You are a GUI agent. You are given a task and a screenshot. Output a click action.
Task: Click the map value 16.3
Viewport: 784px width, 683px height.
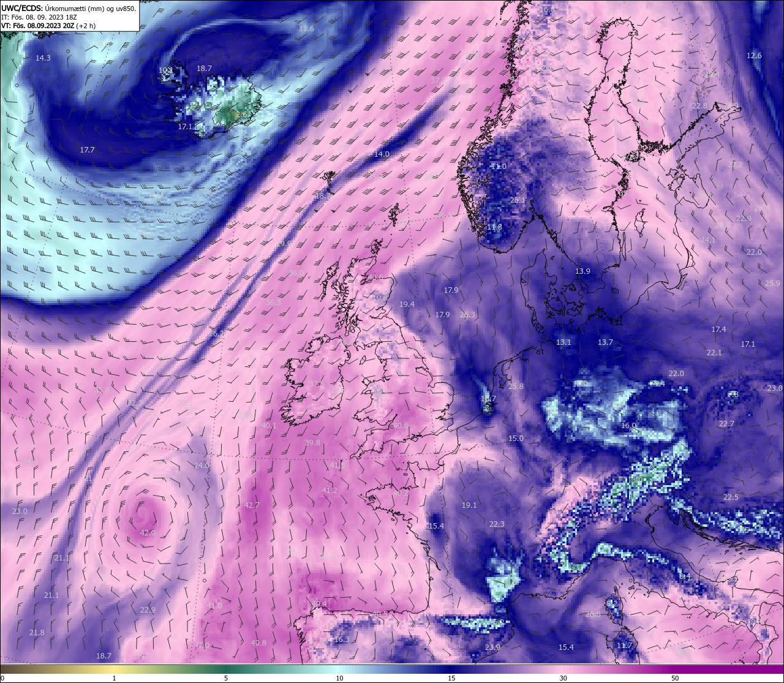pyautogui.click(x=342, y=640)
